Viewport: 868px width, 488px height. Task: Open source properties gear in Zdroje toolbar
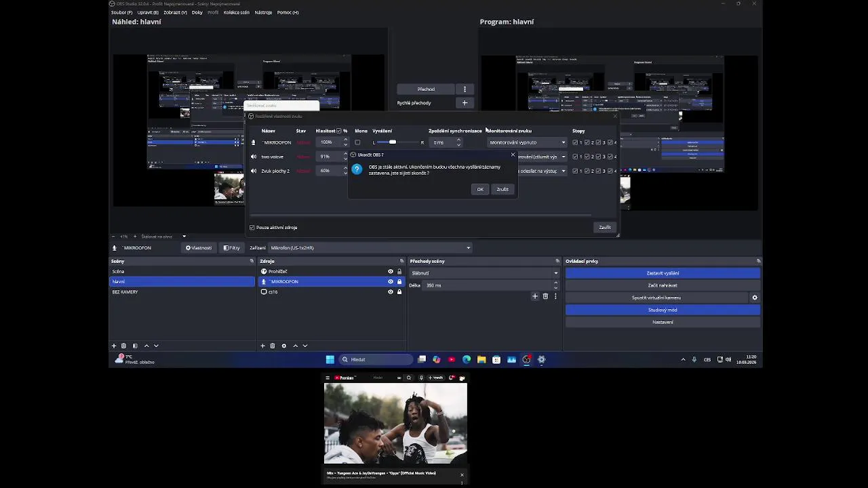pos(284,346)
